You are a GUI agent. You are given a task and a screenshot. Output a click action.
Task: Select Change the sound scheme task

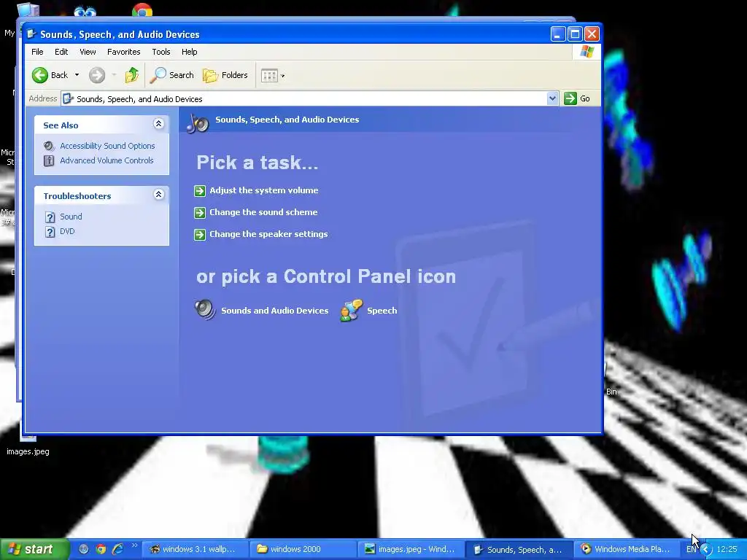pyautogui.click(x=263, y=212)
